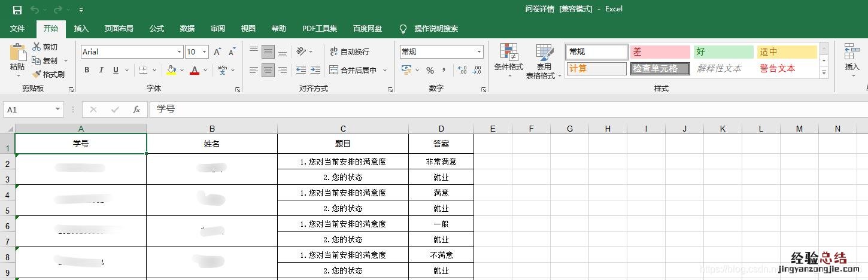Image resolution: width=868 pixels, height=280 pixels.
Task: Open the font size dropdown
Action: 205,52
